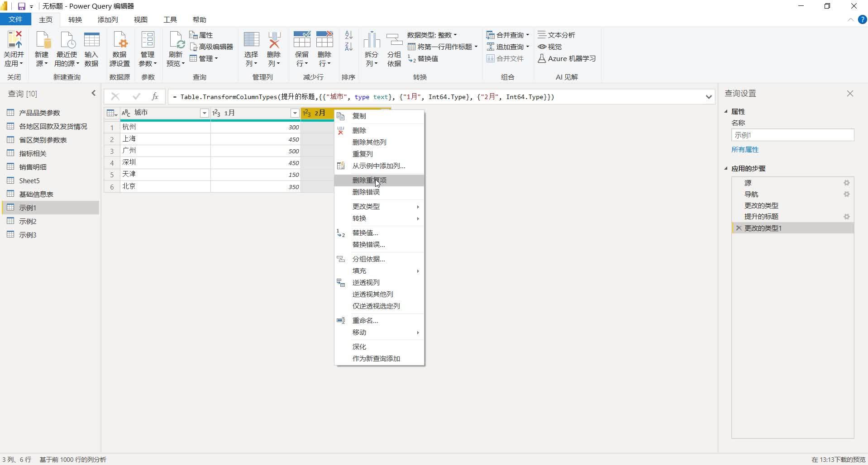Select 删除重复项 in context menu
Screen dimensions: 868x465
pyautogui.click(x=379, y=180)
